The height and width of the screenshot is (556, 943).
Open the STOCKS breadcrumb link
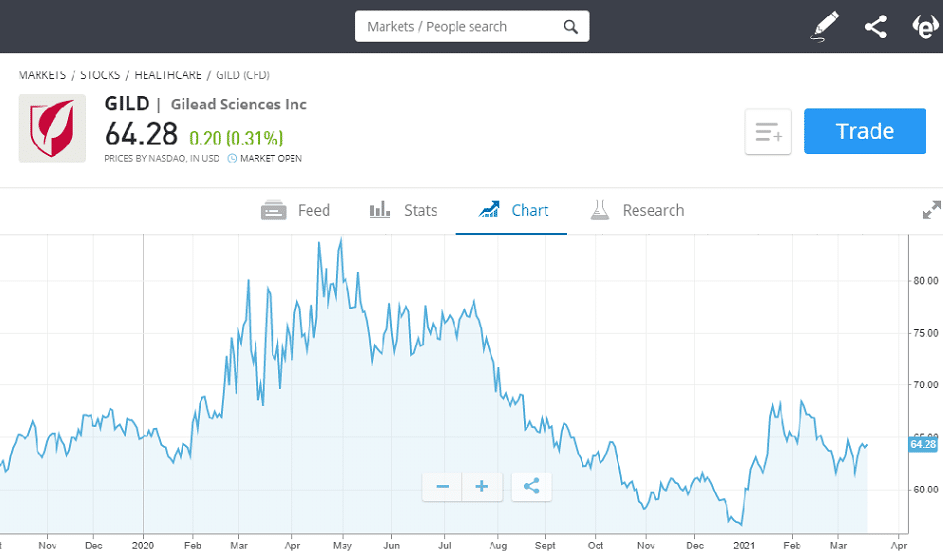pyautogui.click(x=100, y=75)
